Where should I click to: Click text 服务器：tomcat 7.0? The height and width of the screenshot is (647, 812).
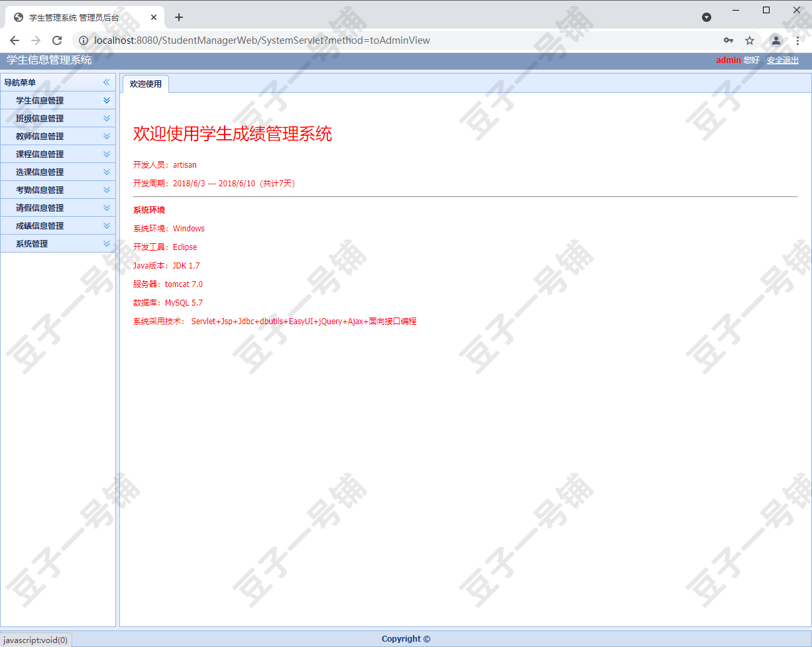click(168, 284)
